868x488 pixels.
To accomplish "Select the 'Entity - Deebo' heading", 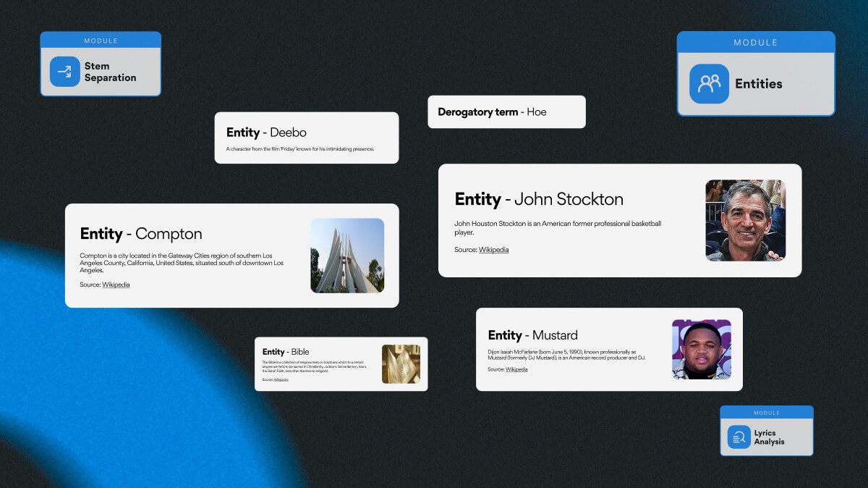I will tap(266, 132).
